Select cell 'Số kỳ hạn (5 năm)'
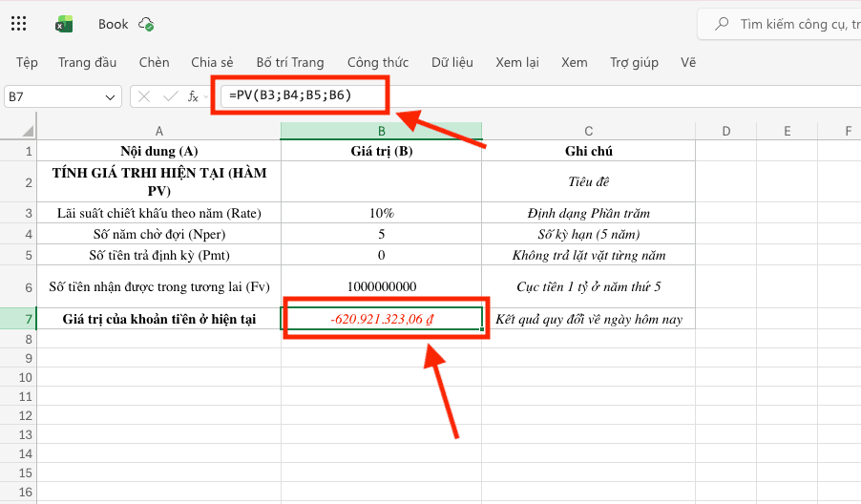 click(588, 234)
